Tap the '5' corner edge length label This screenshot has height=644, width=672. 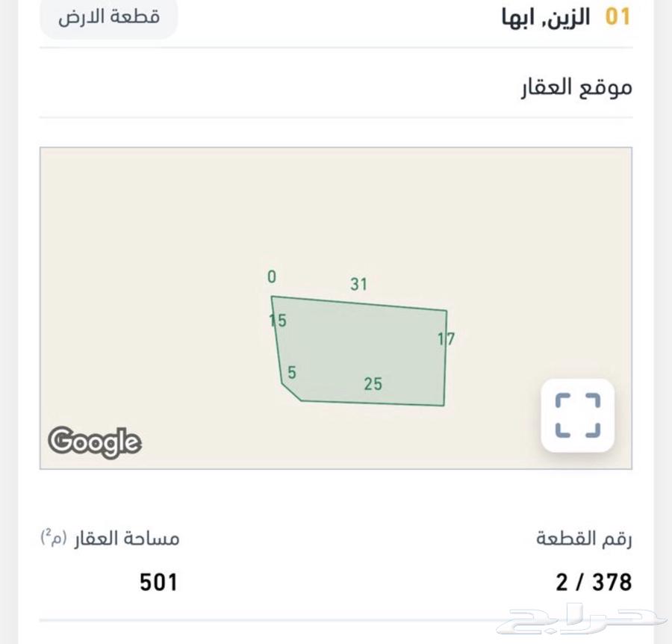point(292,372)
